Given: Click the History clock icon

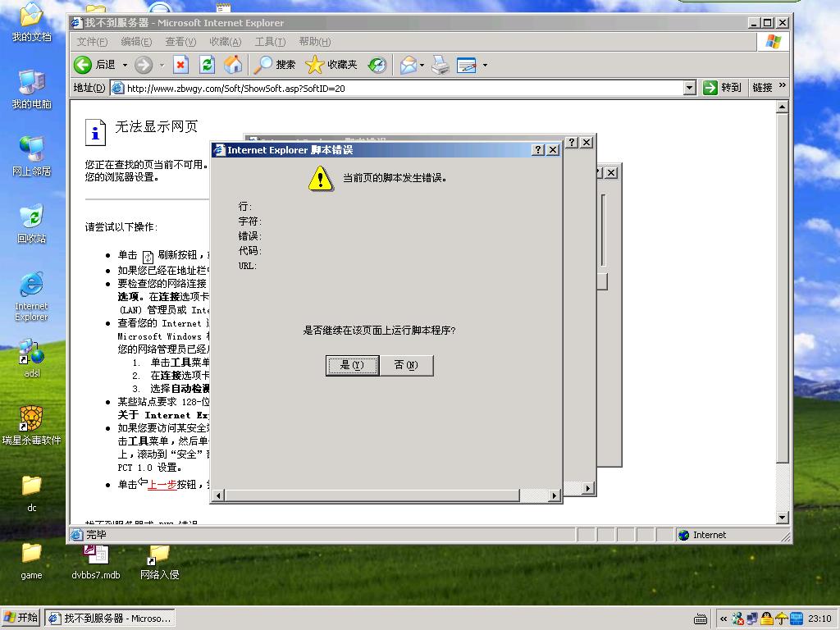Looking at the screenshot, I should 377,66.
